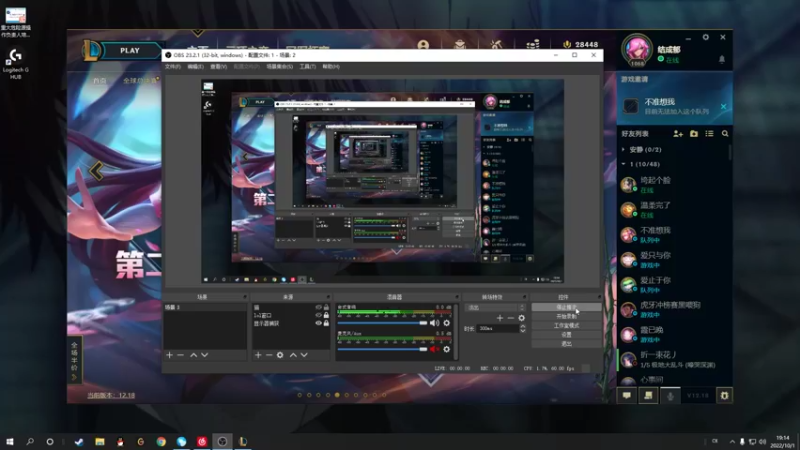Open missions icon at bottom of social panel
The width and height of the screenshot is (800, 450).
tap(648, 395)
